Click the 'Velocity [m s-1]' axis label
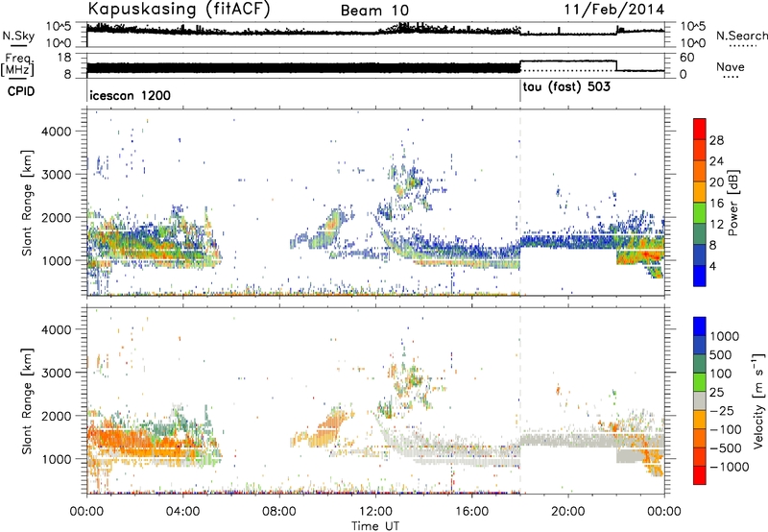The width and height of the screenshot is (768, 532). (757, 400)
